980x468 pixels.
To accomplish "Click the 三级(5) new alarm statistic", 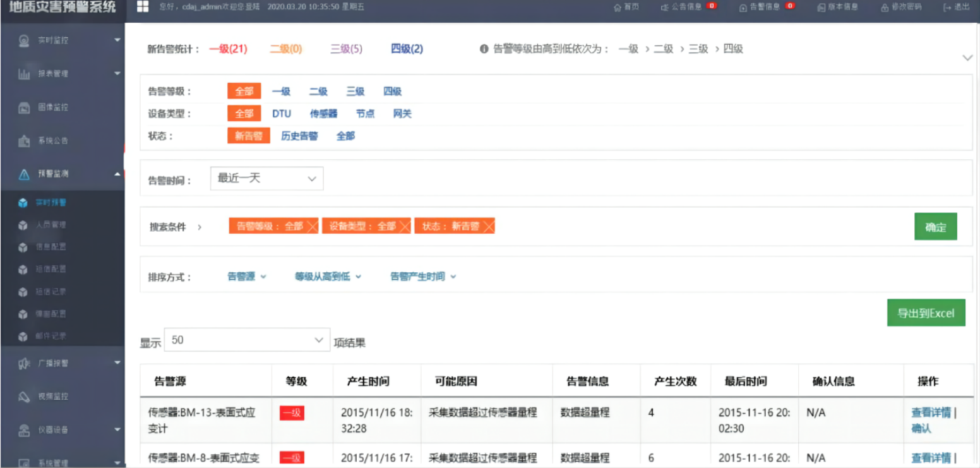I will (347, 49).
